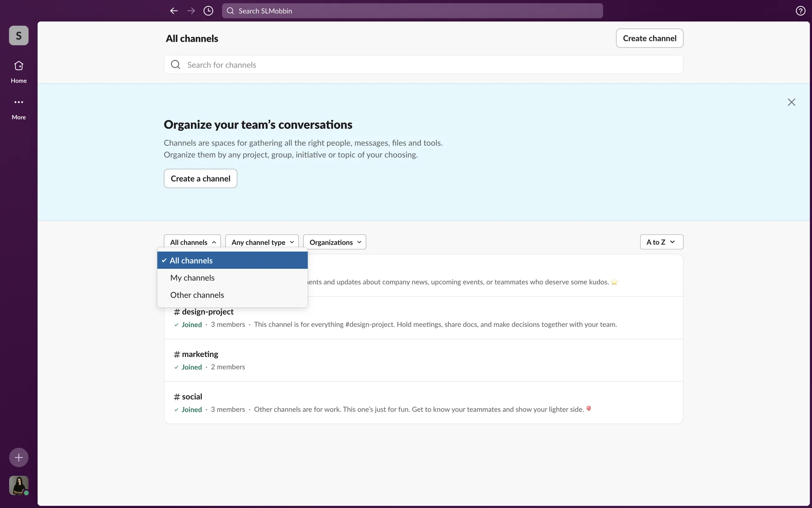Collapse the All channels filter dropdown

(192, 242)
